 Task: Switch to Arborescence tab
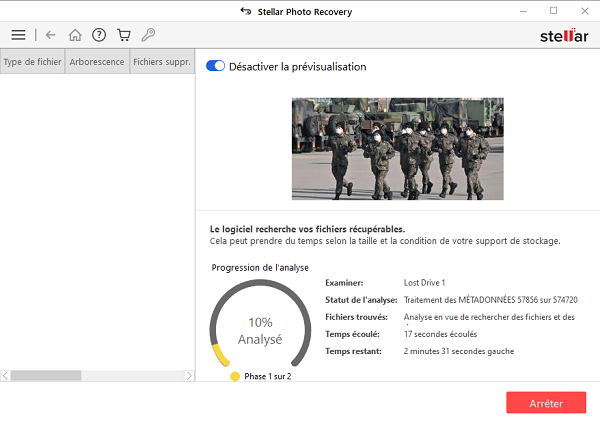click(x=97, y=62)
